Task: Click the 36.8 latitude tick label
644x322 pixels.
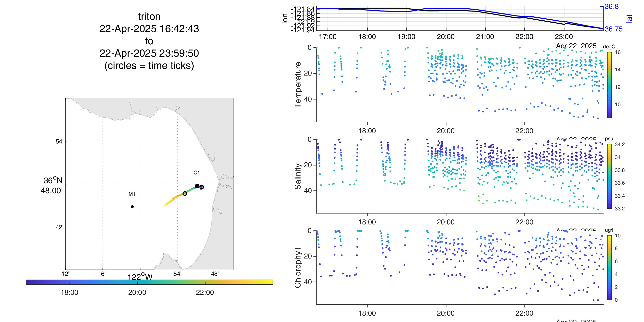Action: click(x=612, y=7)
